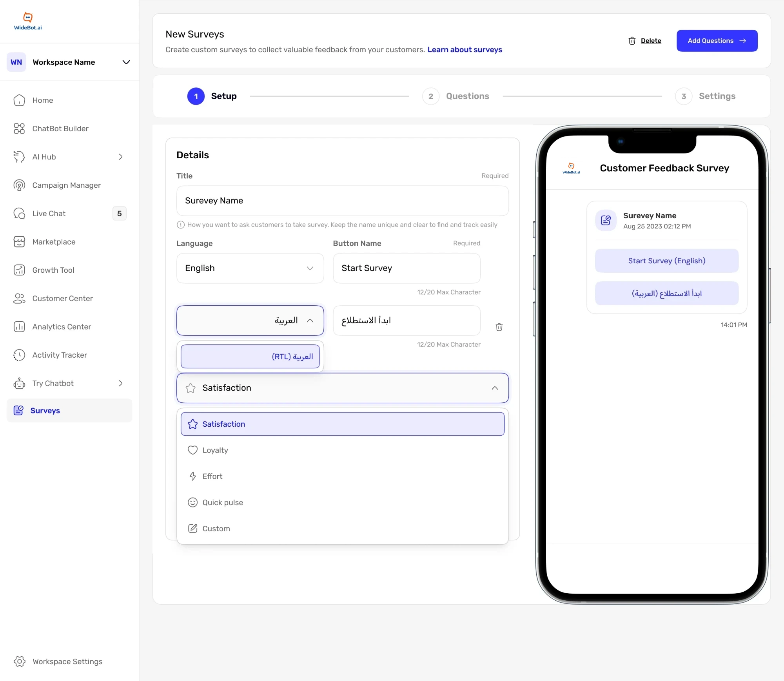Choose the Loyalty survey type
The height and width of the screenshot is (681, 784).
(343, 450)
